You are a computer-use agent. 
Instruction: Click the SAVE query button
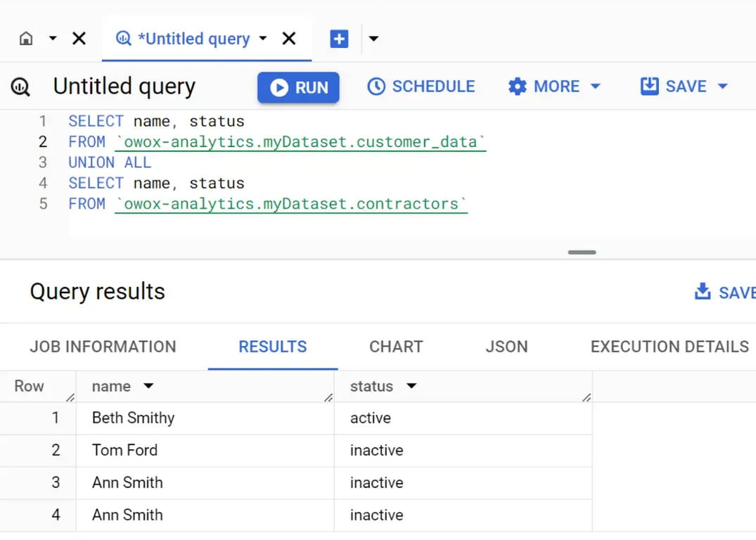coord(674,86)
